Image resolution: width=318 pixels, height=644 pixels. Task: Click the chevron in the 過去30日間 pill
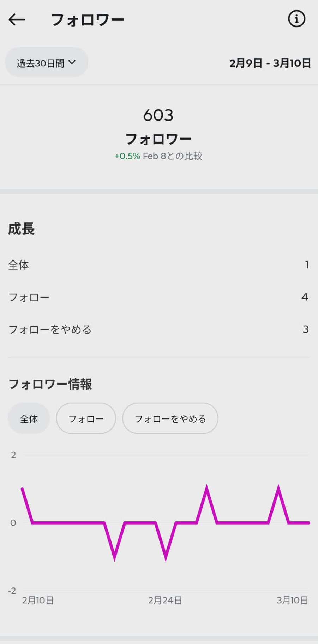(72, 63)
